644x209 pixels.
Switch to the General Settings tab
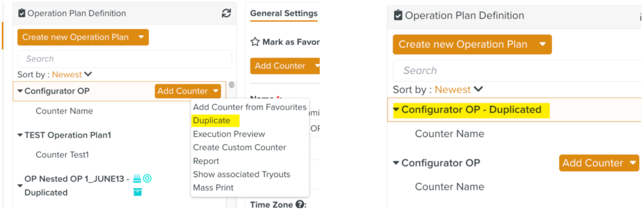point(284,14)
